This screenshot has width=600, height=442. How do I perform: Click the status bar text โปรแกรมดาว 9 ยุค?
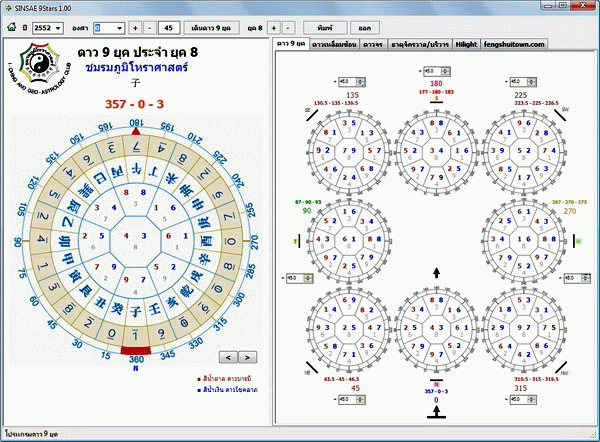click(31, 434)
